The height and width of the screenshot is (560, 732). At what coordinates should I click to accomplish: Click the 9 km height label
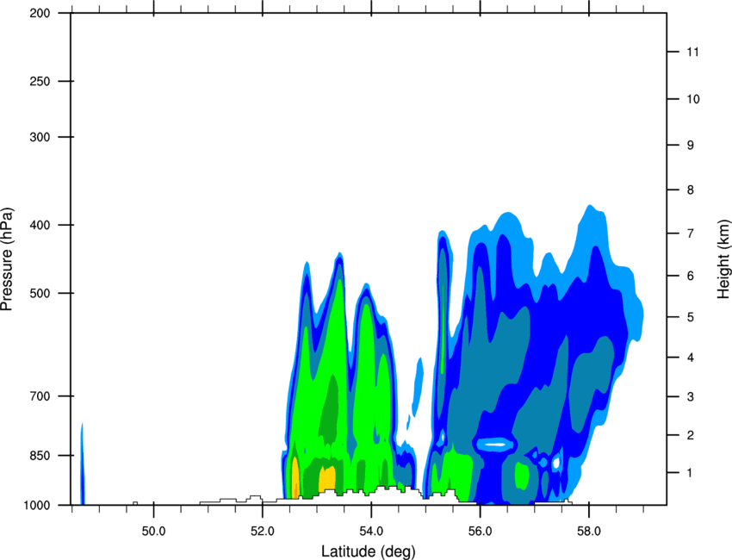691,146
